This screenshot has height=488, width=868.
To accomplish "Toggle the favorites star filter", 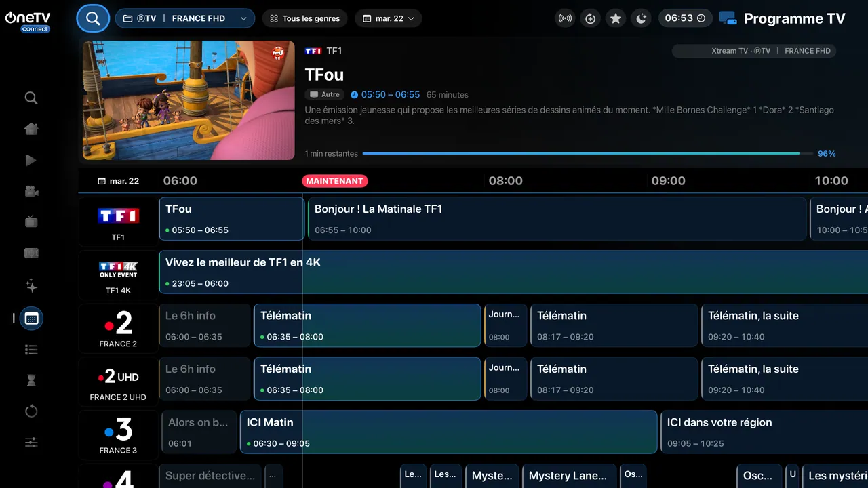I will click(616, 18).
